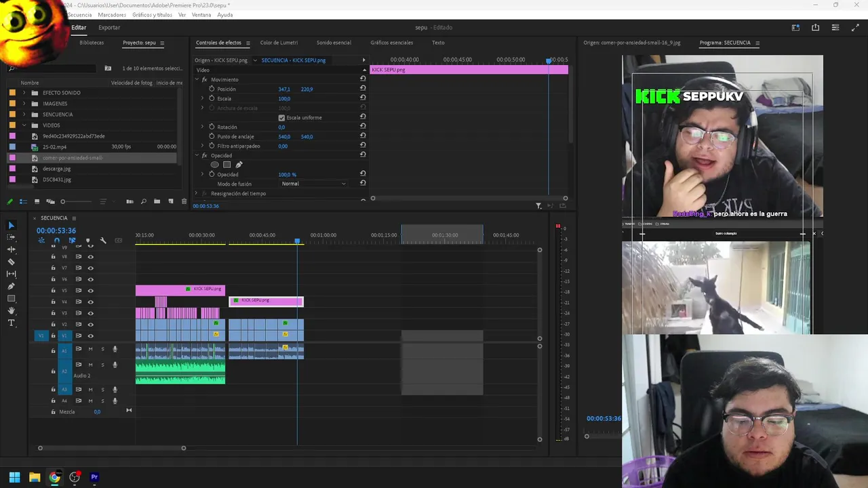Viewport: 868px width, 488px height.
Task: Create rectangle mask under Opacidad
Action: point(226,165)
